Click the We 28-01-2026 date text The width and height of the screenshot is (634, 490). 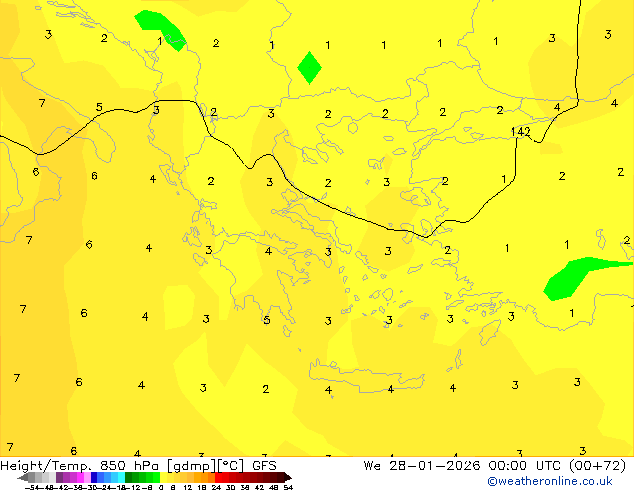(x=421, y=466)
